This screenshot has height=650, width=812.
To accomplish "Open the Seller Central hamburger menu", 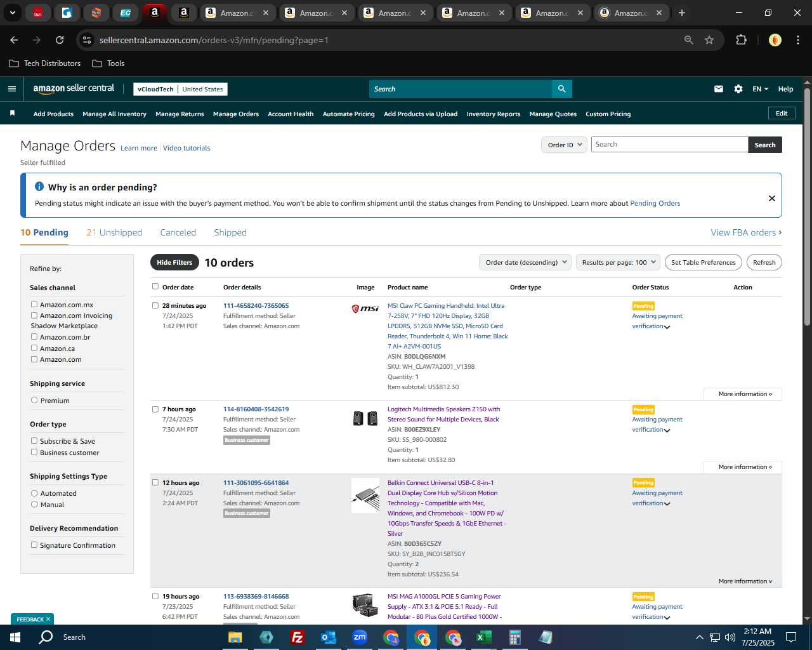I will (x=12, y=89).
